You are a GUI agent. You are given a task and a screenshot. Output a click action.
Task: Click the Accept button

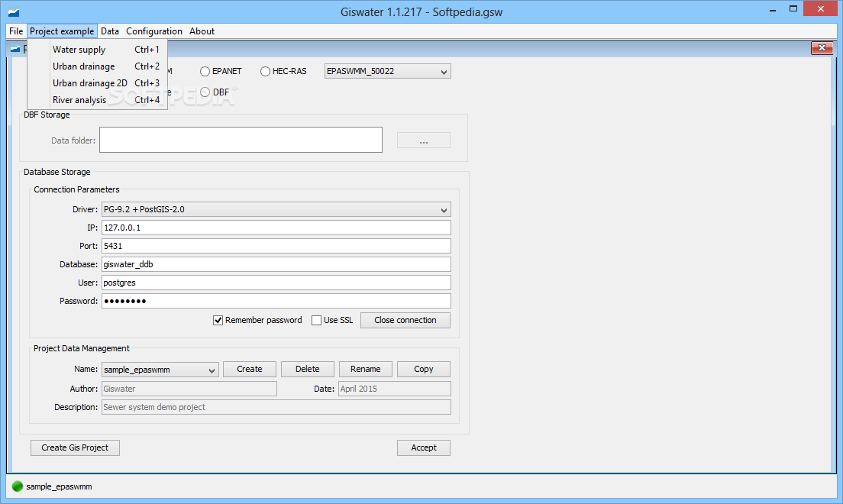(424, 447)
